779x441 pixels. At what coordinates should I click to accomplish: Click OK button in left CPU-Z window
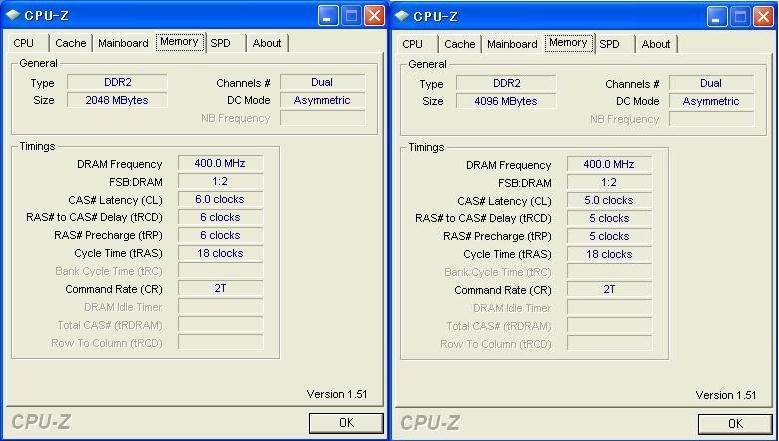coord(346,423)
